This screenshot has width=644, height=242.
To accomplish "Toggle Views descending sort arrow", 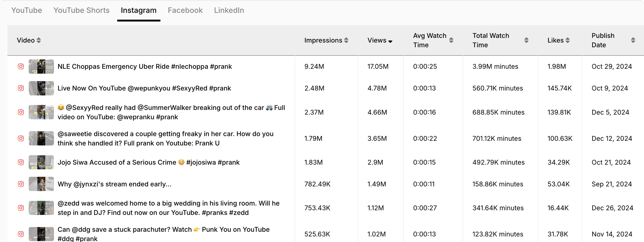I will tap(390, 41).
